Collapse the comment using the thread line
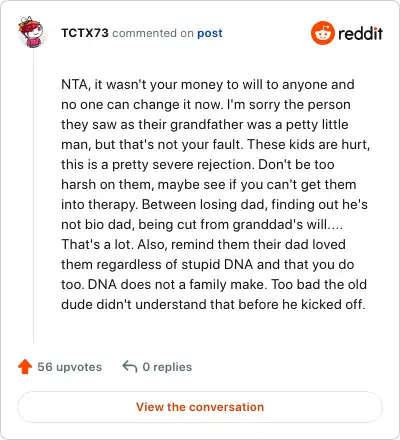This screenshot has height=440, width=400. (x=33, y=197)
